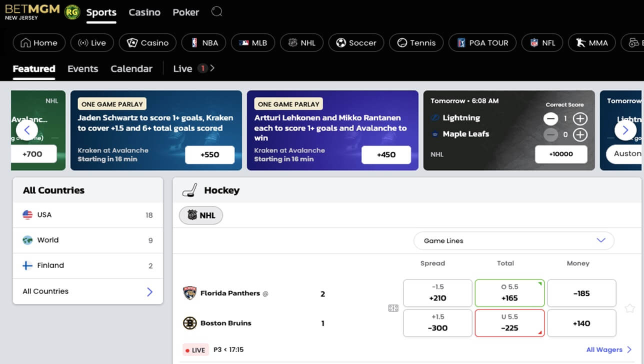Open the Featured tab
This screenshot has width=644, height=364.
[x=34, y=69]
